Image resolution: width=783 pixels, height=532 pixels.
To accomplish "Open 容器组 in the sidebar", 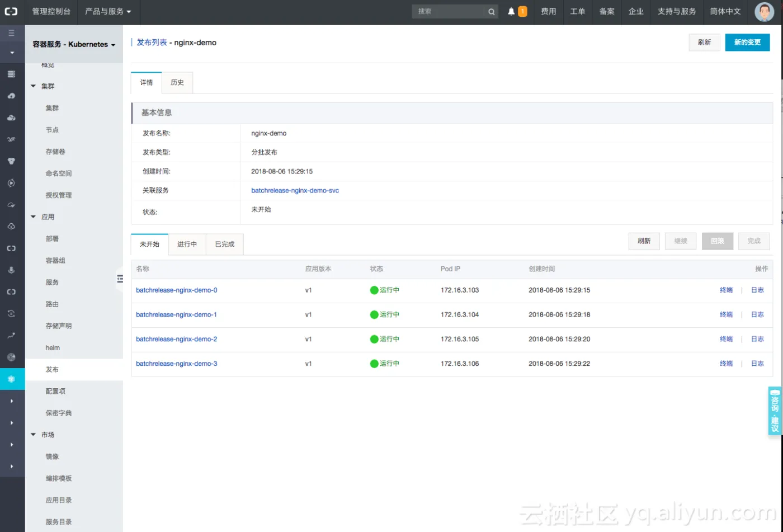I will click(55, 261).
